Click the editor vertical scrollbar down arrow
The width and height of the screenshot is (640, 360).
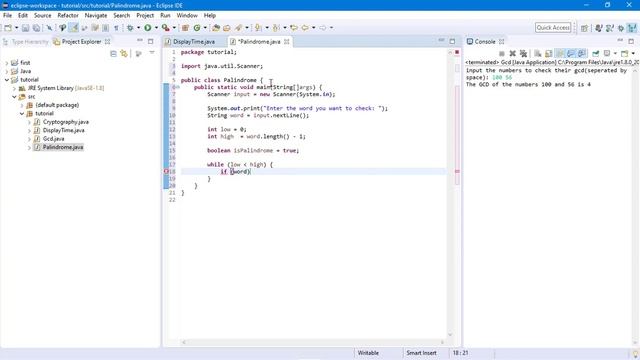[x=450, y=335]
